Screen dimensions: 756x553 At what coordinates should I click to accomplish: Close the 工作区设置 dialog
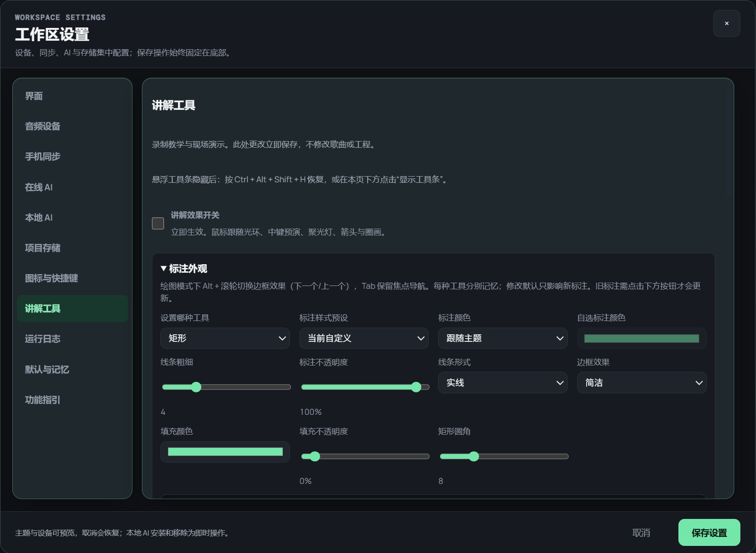coord(727,23)
